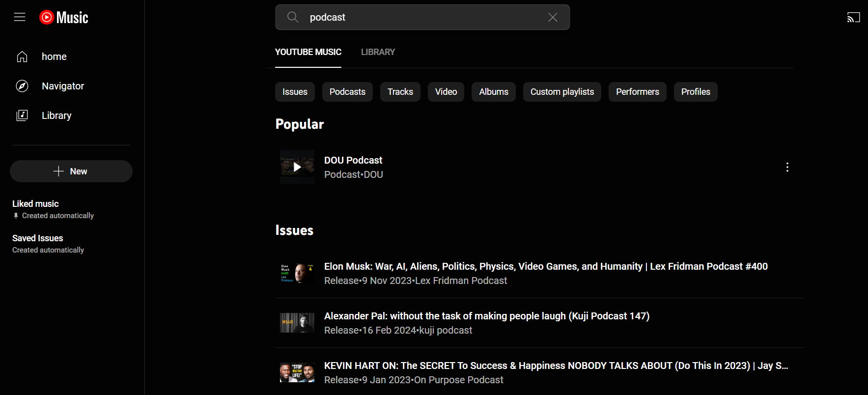
Task: Filter results by Issues chip
Action: click(x=295, y=92)
